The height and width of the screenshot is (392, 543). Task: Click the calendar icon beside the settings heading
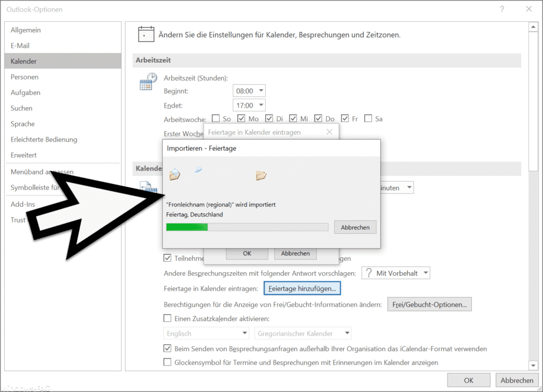pos(146,34)
